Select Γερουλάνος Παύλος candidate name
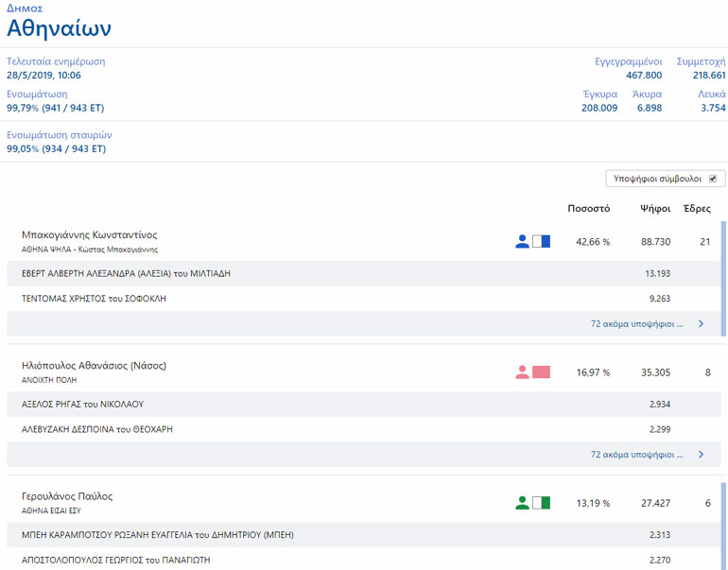Image resolution: width=728 pixels, height=570 pixels. [x=66, y=495]
